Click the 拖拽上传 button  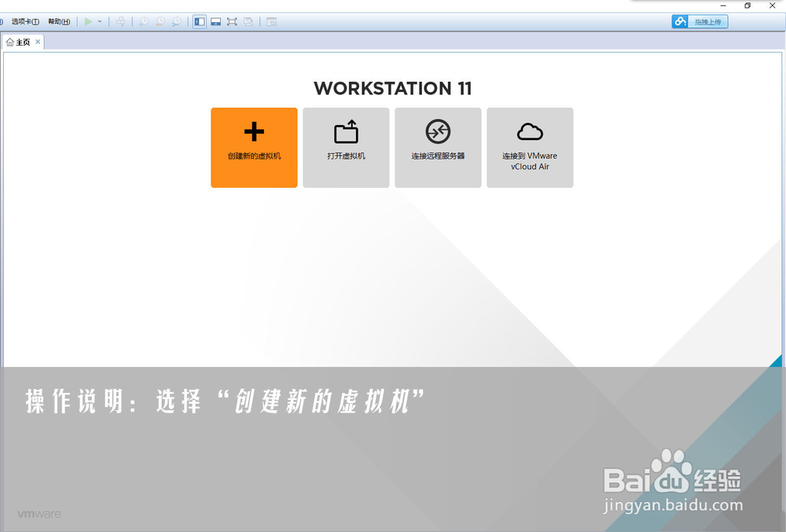coord(708,21)
